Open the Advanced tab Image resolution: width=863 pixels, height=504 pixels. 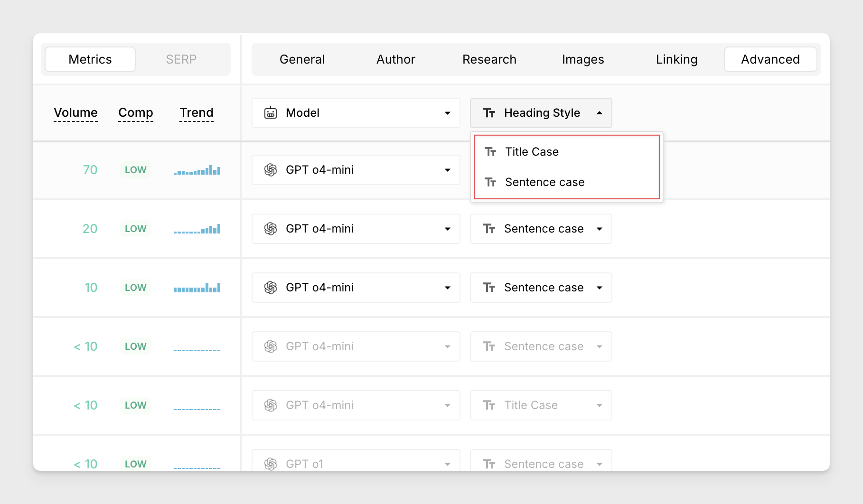[x=770, y=59]
